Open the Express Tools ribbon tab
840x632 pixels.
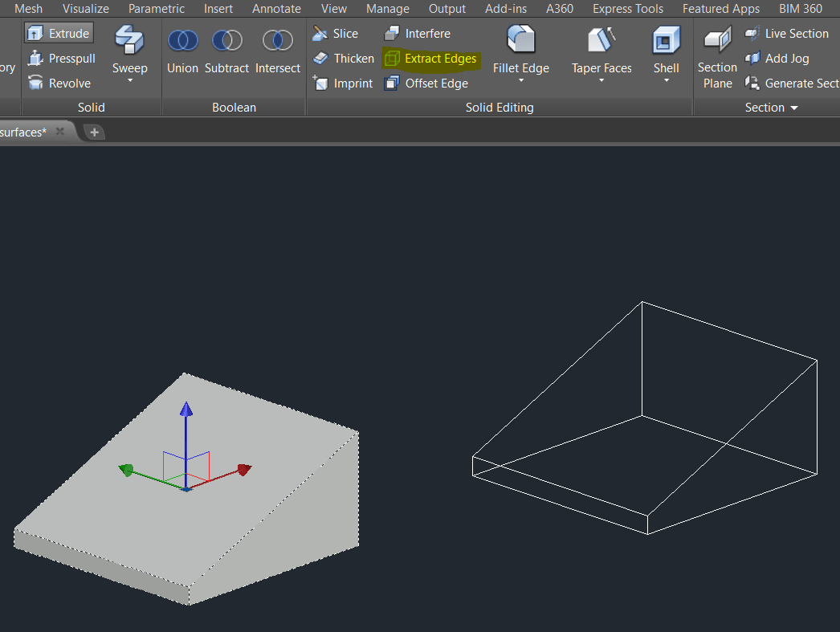click(x=627, y=9)
